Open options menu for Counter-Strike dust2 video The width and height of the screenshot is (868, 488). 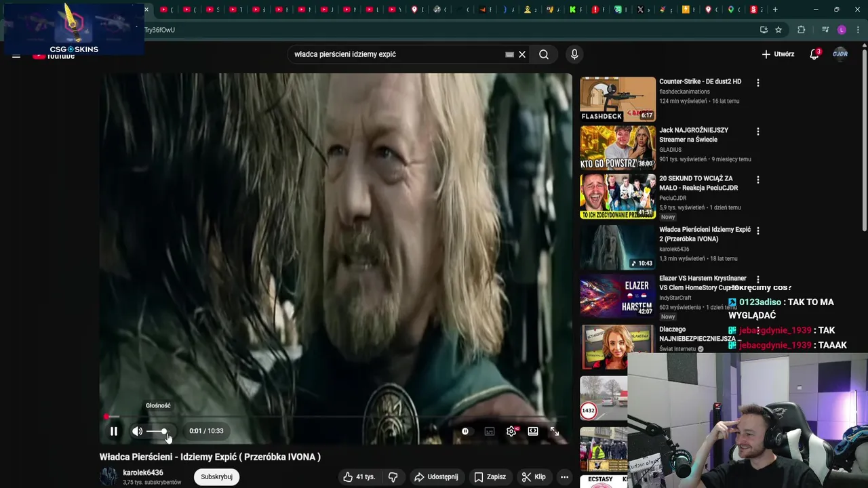[758, 83]
